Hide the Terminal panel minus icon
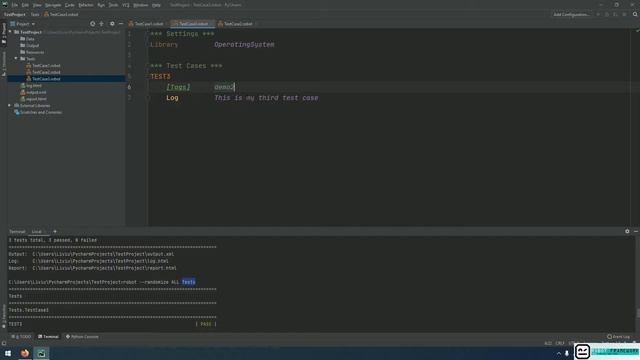Screen dimensions: 640x360 [x=636, y=231]
